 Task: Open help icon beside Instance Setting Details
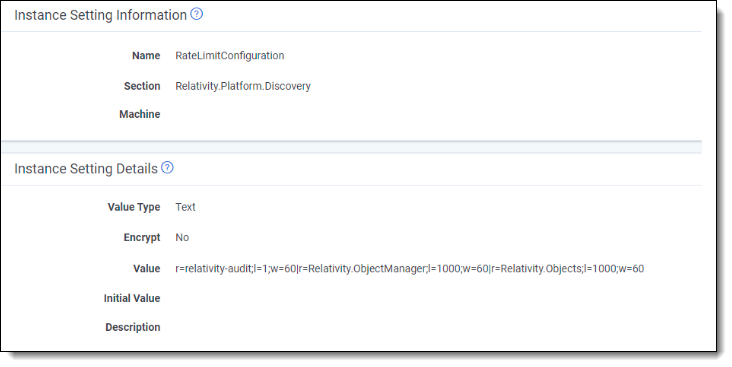click(x=167, y=168)
